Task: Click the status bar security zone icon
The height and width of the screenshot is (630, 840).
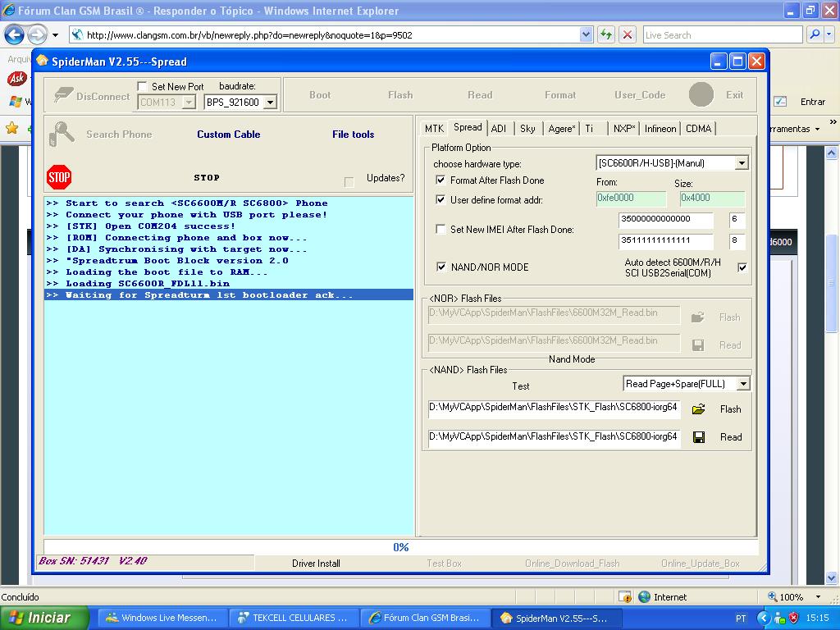Action: coord(645,597)
